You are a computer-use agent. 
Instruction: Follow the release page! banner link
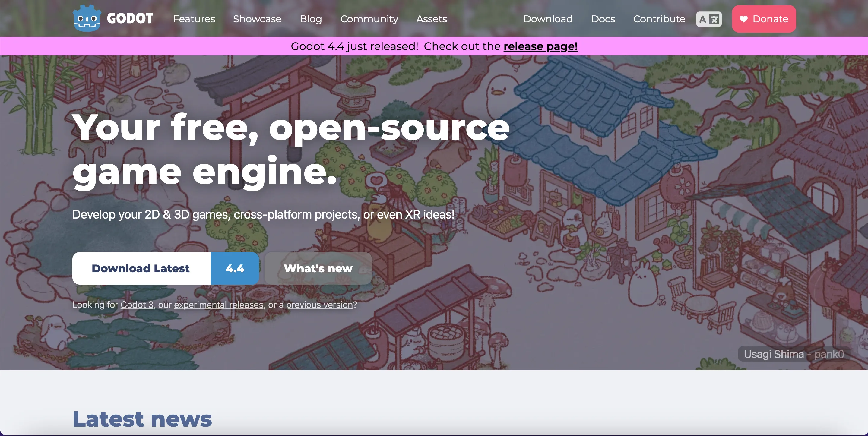tap(540, 46)
